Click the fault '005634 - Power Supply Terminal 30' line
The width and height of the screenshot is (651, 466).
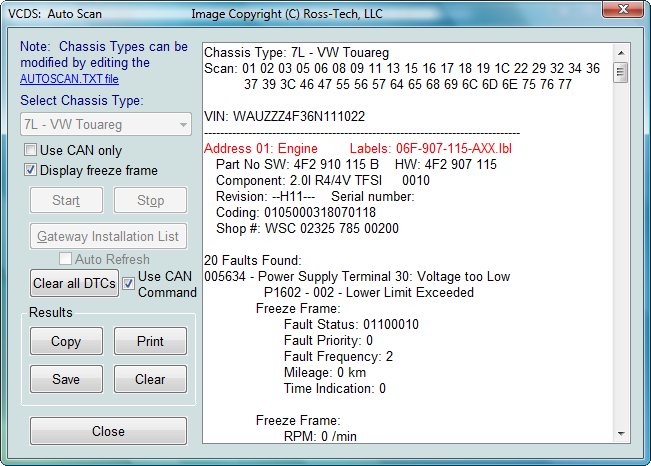coord(357,277)
